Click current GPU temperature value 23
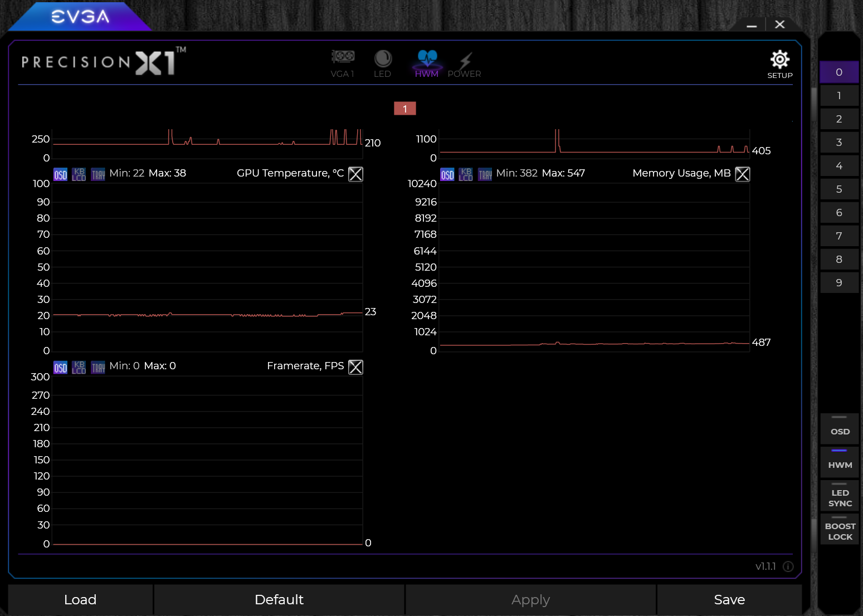863x616 pixels. [370, 312]
